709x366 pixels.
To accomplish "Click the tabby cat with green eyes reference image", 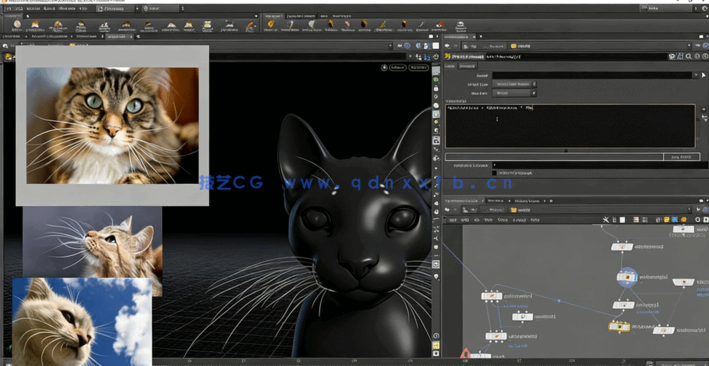I will pos(112,126).
